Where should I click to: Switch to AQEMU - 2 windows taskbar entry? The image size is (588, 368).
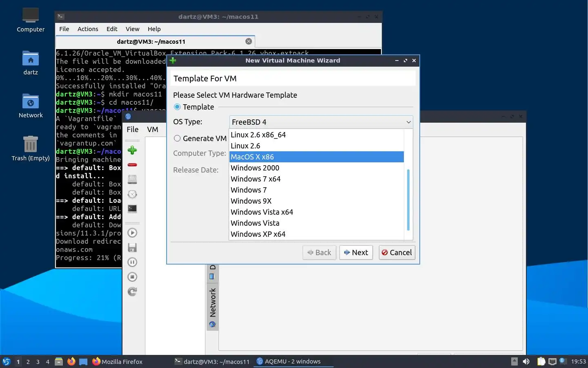293,361
